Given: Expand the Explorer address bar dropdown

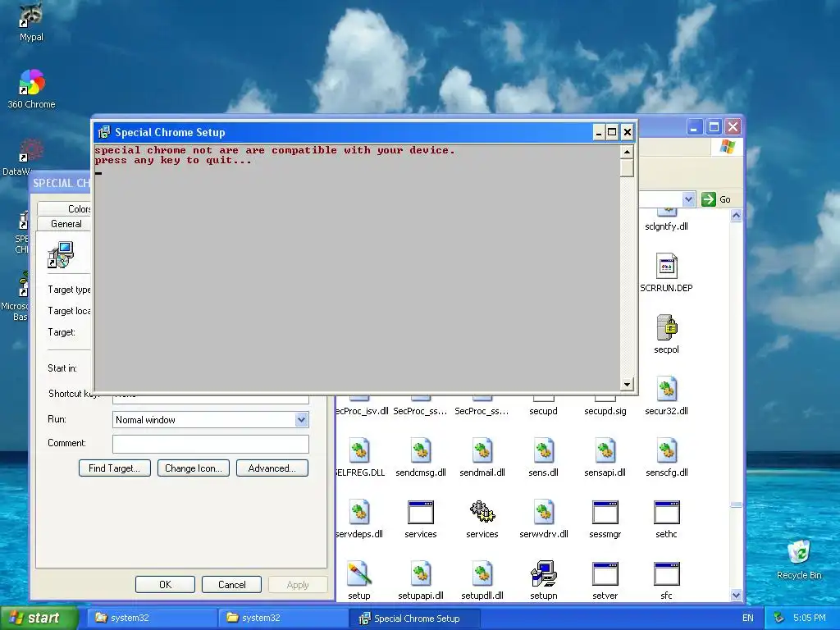Looking at the screenshot, I should pos(688,199).
